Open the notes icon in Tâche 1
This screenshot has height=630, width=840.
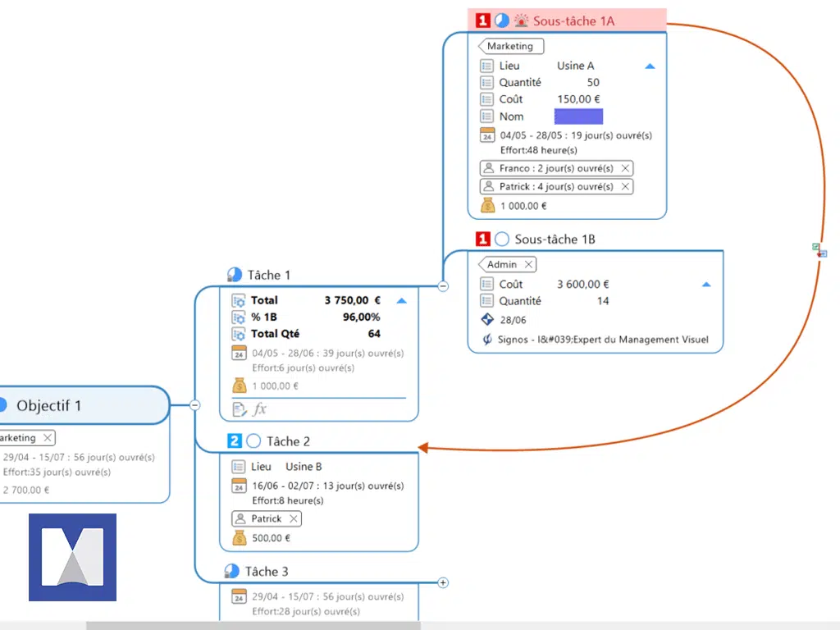click(x=240, y=409)
